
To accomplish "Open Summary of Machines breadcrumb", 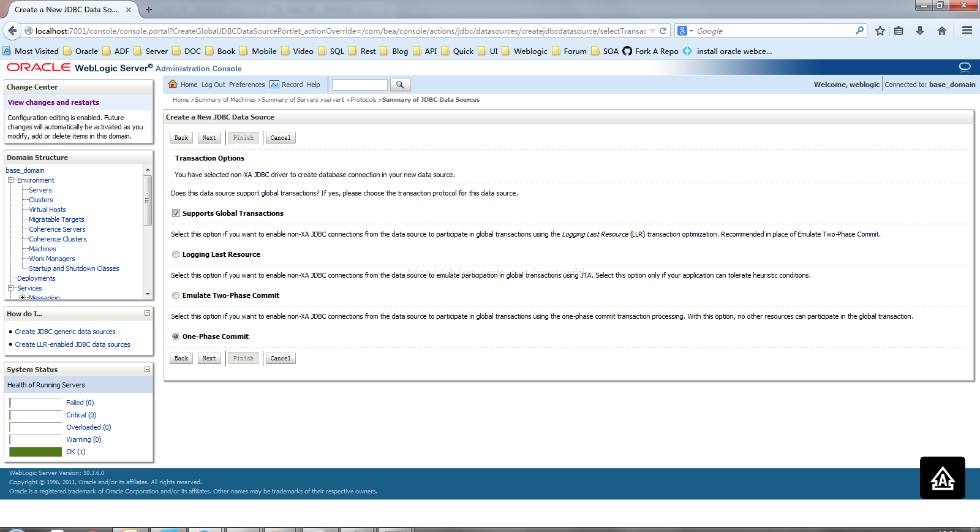I will [225, 100].
